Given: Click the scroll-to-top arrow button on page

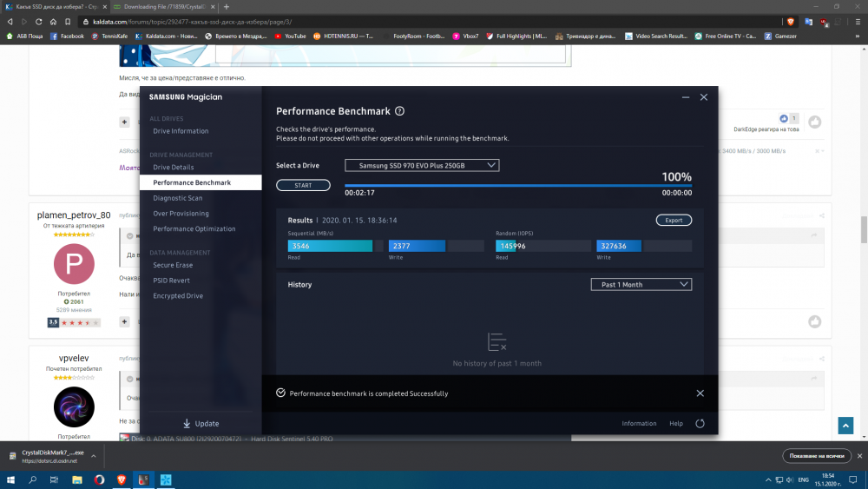Looking at the screenshot, I should (845, 426).
